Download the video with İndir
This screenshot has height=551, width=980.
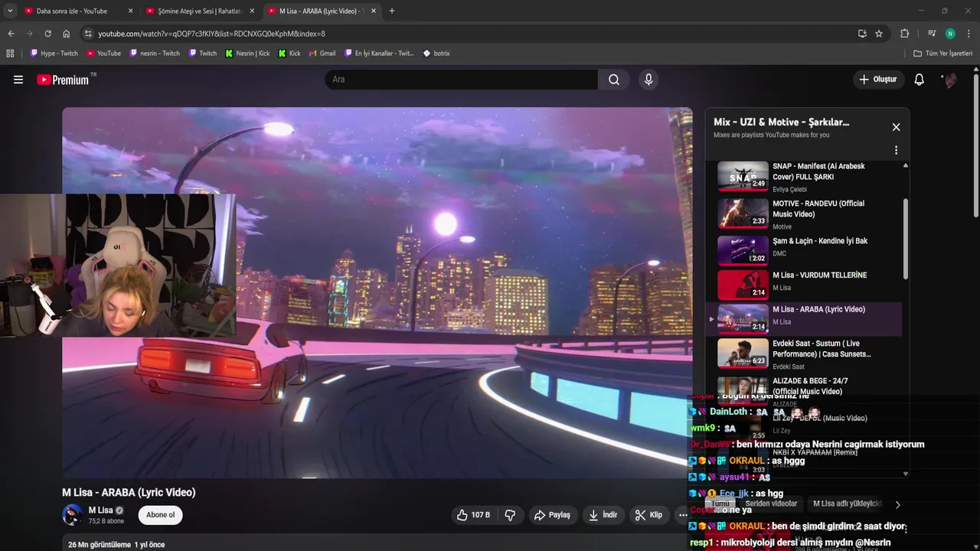click(603, 515)
